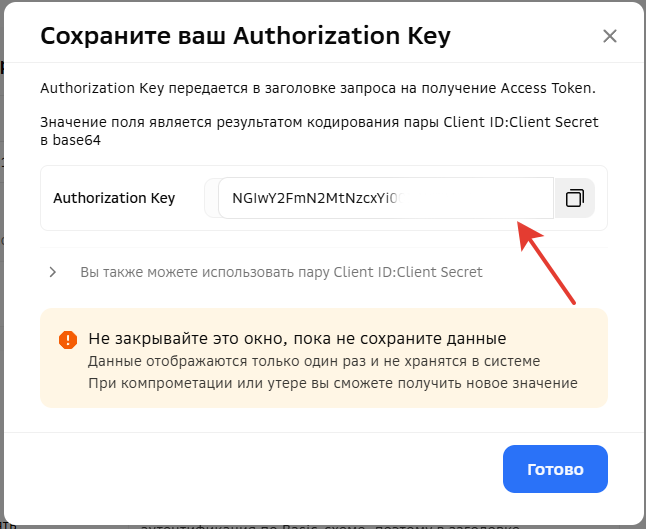
Task: Focus the Authorization Key value field
Action: click(x=385, y=198)
